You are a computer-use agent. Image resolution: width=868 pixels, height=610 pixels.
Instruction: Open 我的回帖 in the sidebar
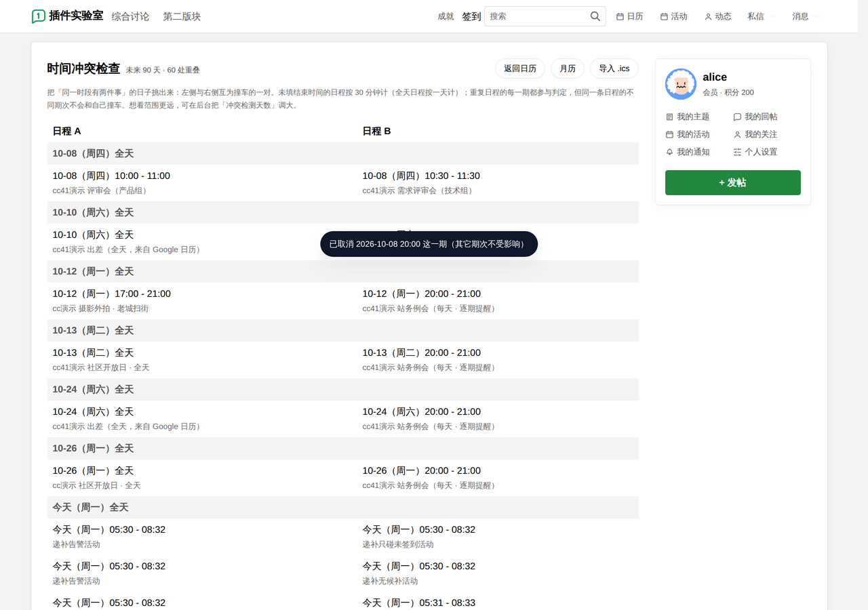click(755, 117)
